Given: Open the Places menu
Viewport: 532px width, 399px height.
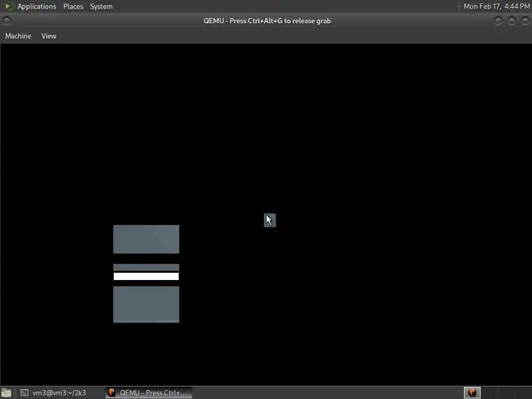Looking at the screenshot, I should point(73,6).
